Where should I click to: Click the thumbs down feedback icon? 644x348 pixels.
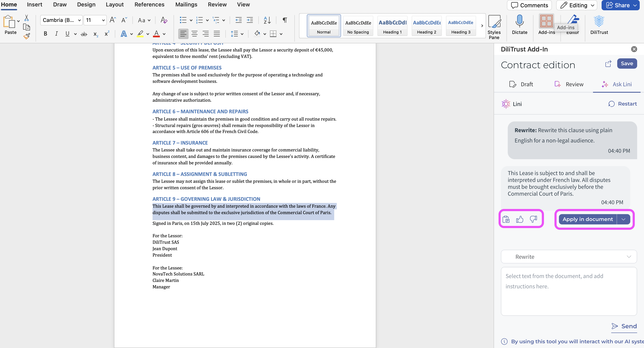click(533, 219)
